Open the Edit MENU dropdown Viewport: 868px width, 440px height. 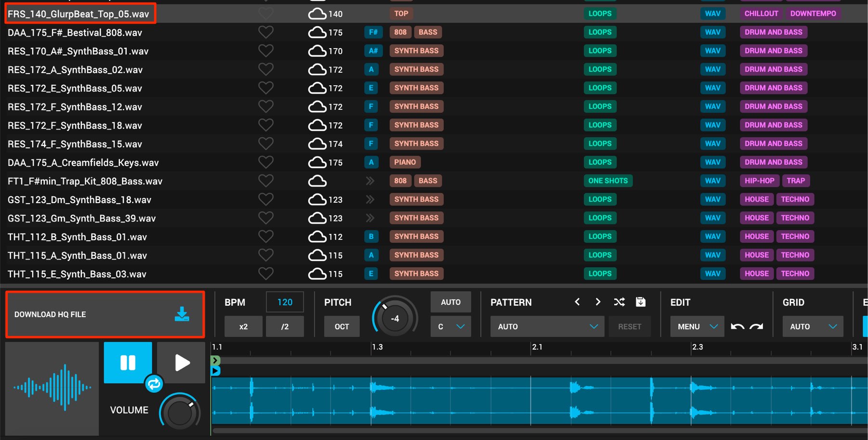coord(697,326)
